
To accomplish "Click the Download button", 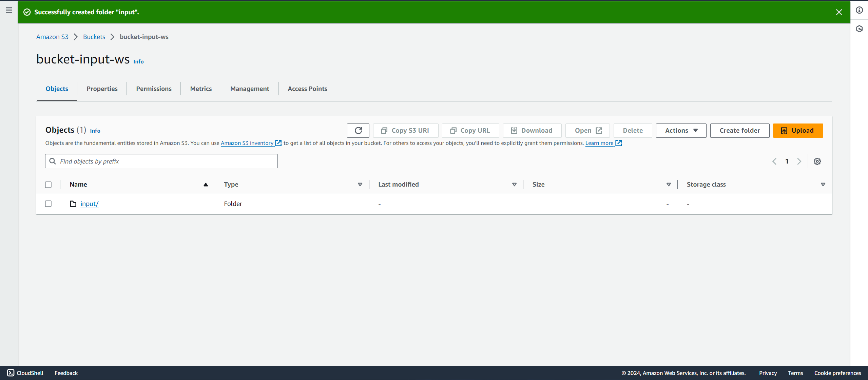I will pos(532,131).
